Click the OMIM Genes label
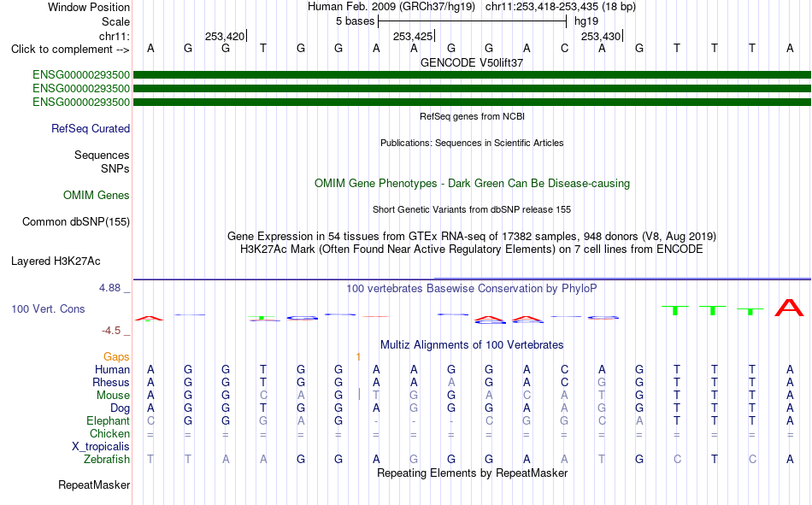 click(x=96, y=196)
